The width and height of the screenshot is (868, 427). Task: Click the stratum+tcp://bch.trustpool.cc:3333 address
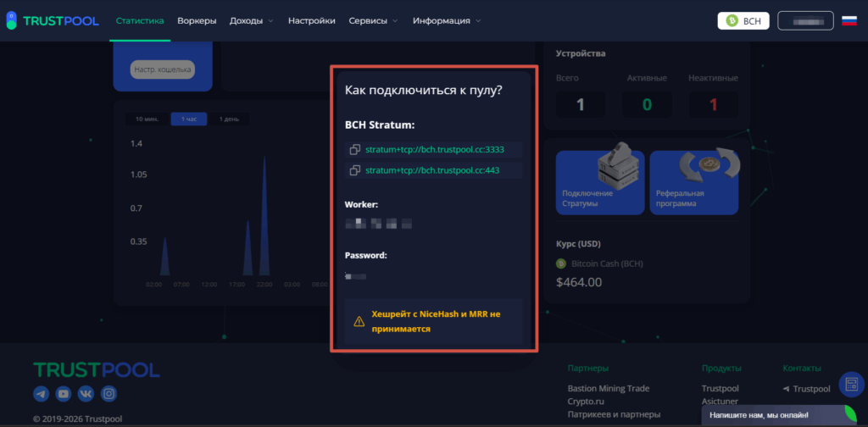pyautogui.click(x=435, y=149)
